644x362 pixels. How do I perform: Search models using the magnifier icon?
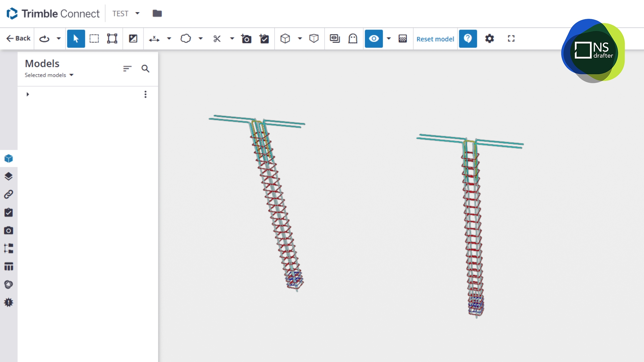pos(146,69)
